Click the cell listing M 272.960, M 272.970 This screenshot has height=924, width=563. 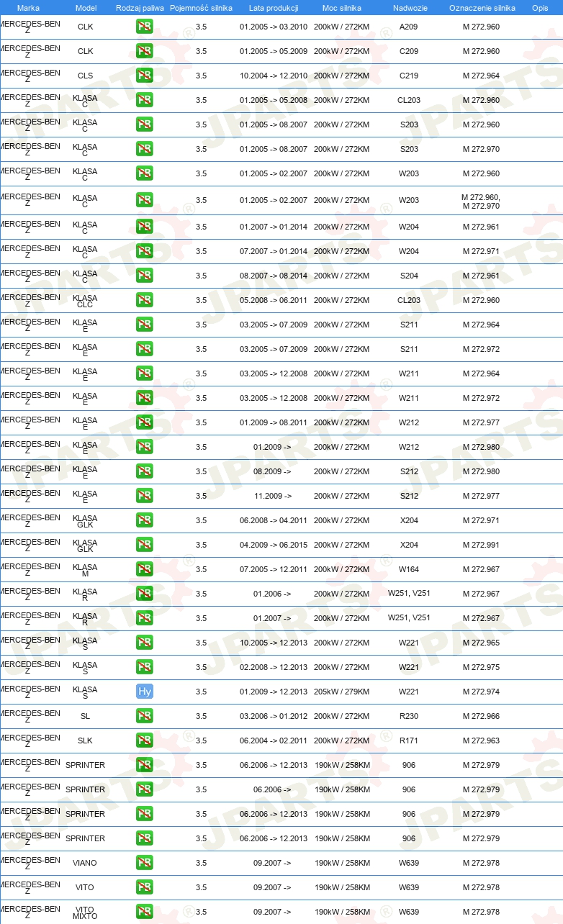coord(481,201)
